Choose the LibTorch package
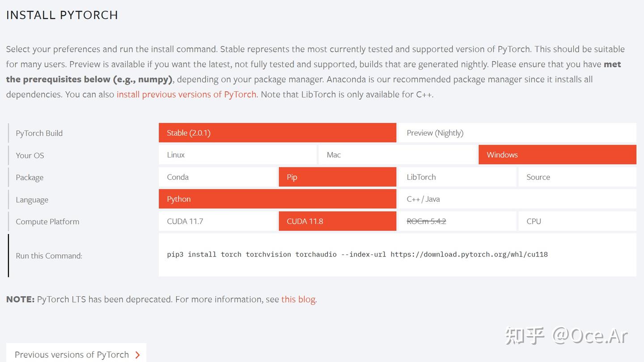Image resolution: width=644 pixels, height=362 pixels. 457,177
